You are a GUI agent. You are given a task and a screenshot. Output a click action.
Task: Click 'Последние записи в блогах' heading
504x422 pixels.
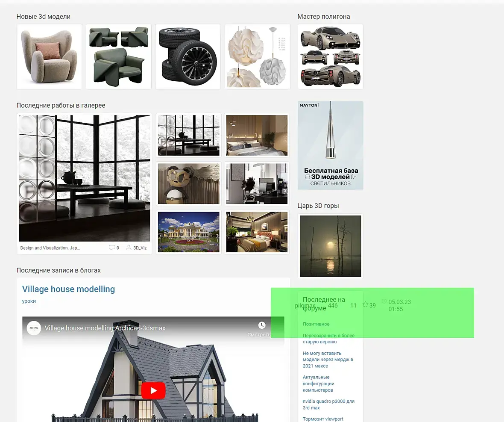(x=59, y=270)
